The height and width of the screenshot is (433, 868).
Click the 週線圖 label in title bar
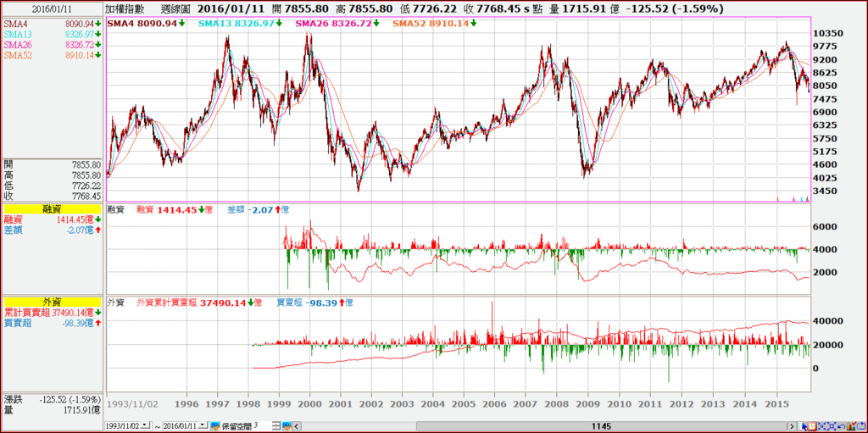coord(175,9)
